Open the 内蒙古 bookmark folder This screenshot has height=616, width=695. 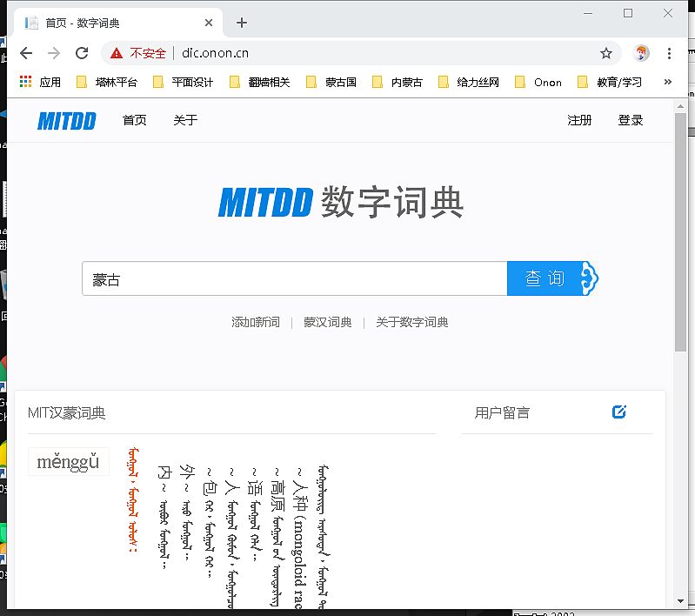click(398, 82)
